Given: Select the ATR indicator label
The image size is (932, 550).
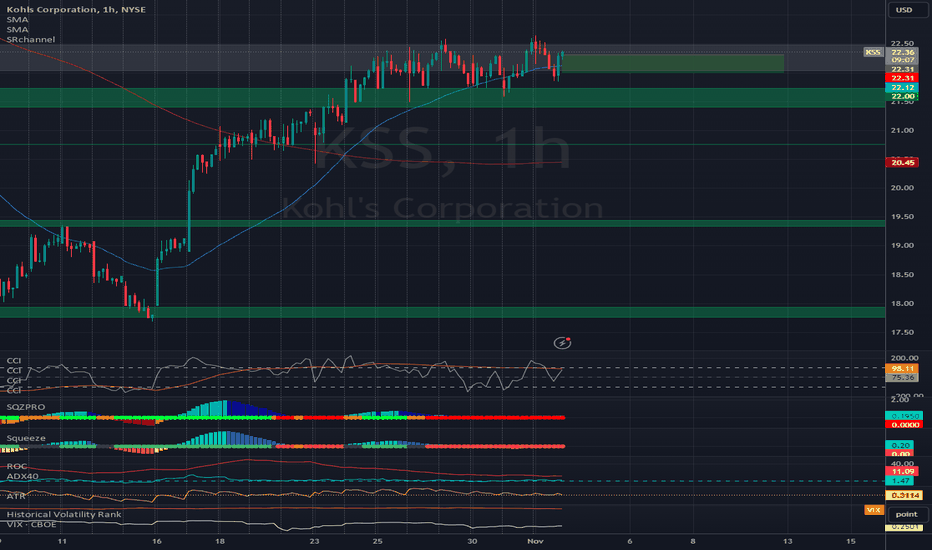Looking at the screenshot, I should click(x=16, y=496).
